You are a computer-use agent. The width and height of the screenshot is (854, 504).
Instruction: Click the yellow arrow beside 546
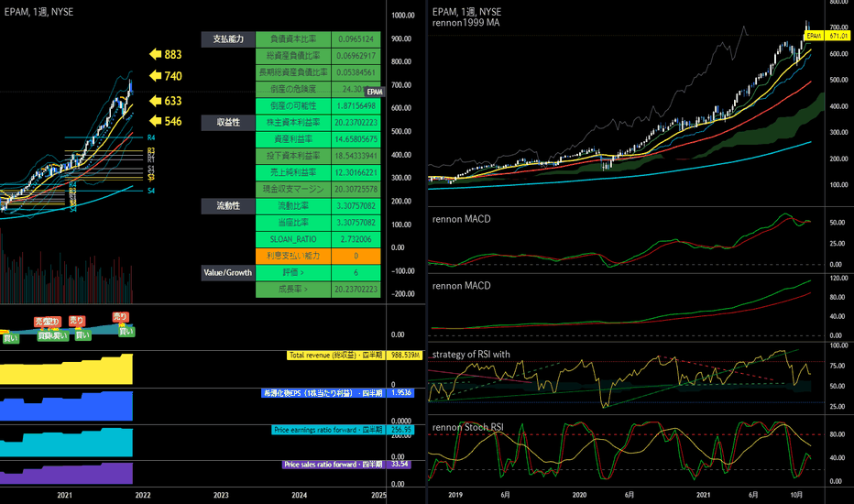(155, 121)
